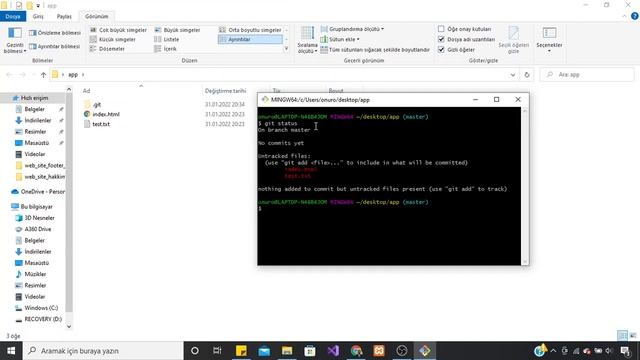Select the test.txt file
Viewport: 640px width, 360px height.
(97, 124)
